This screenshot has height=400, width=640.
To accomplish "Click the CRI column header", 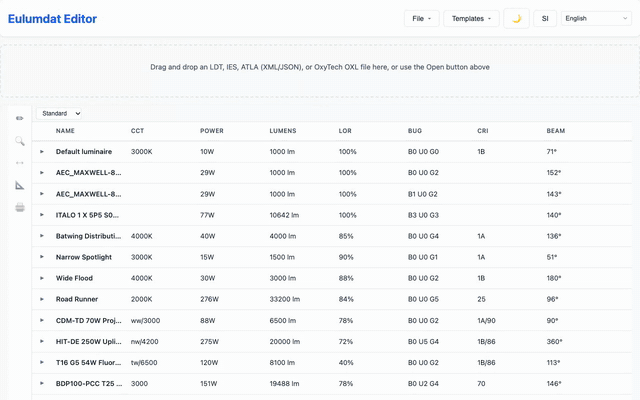I will (x=483, y=131).
